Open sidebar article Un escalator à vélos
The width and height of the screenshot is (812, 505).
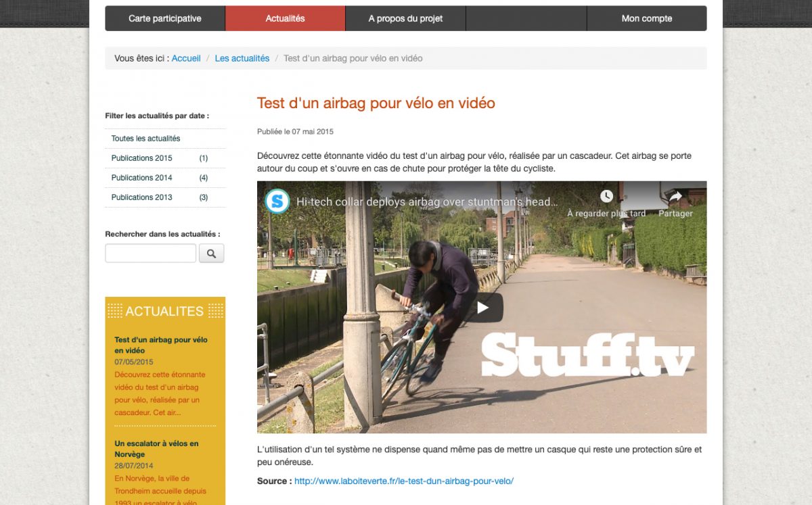156,449
